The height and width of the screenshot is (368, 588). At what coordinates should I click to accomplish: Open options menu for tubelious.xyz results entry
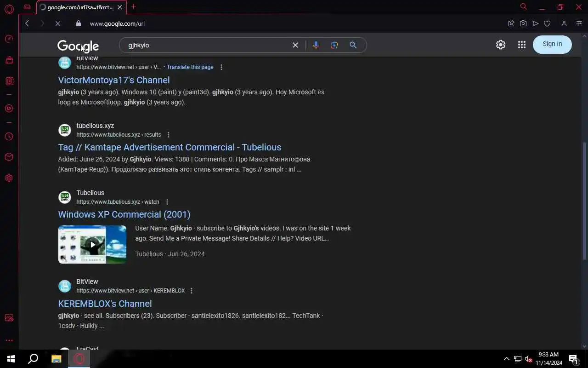[x=169, y=135]
